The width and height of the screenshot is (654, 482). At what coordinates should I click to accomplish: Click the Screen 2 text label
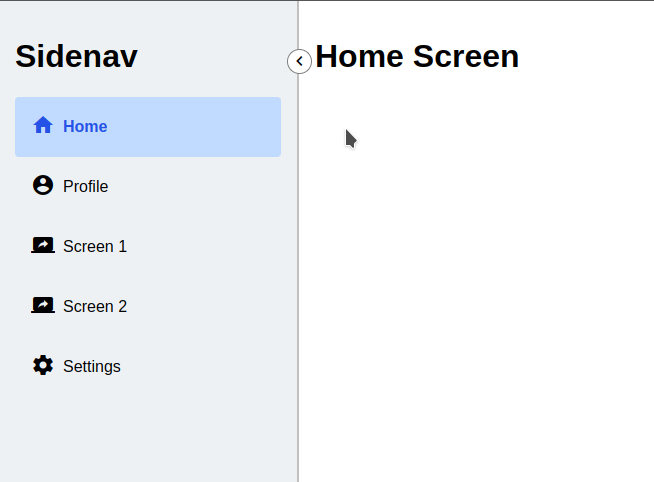[95, 306]
